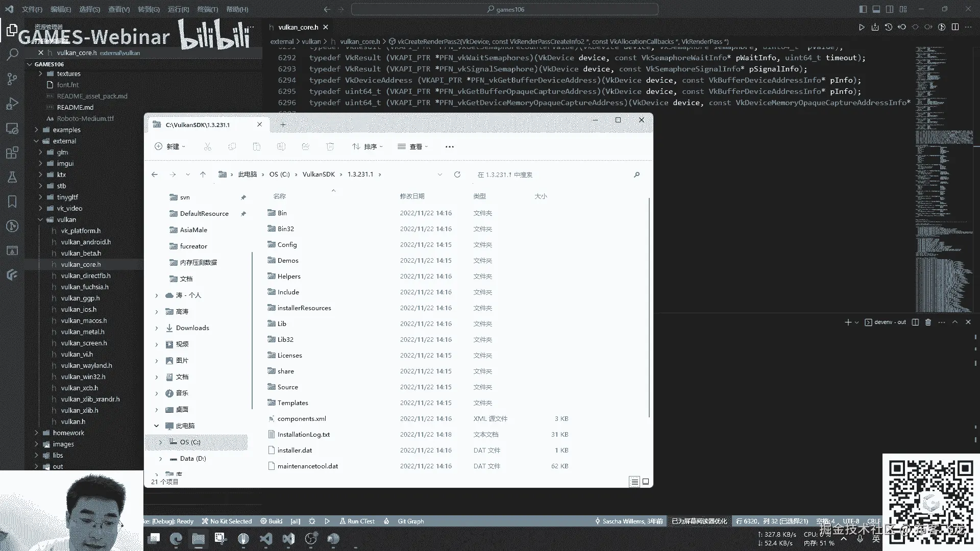Open the 排序 sort dropdown
Viewport: 980px width, 551px height.
pos(367,147)
